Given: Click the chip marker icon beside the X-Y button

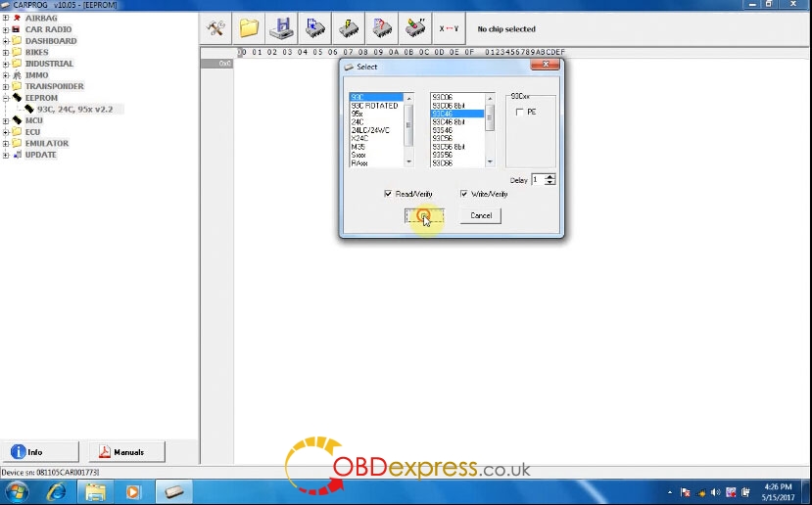Looking at the screenshot, I should coord(414,28).
